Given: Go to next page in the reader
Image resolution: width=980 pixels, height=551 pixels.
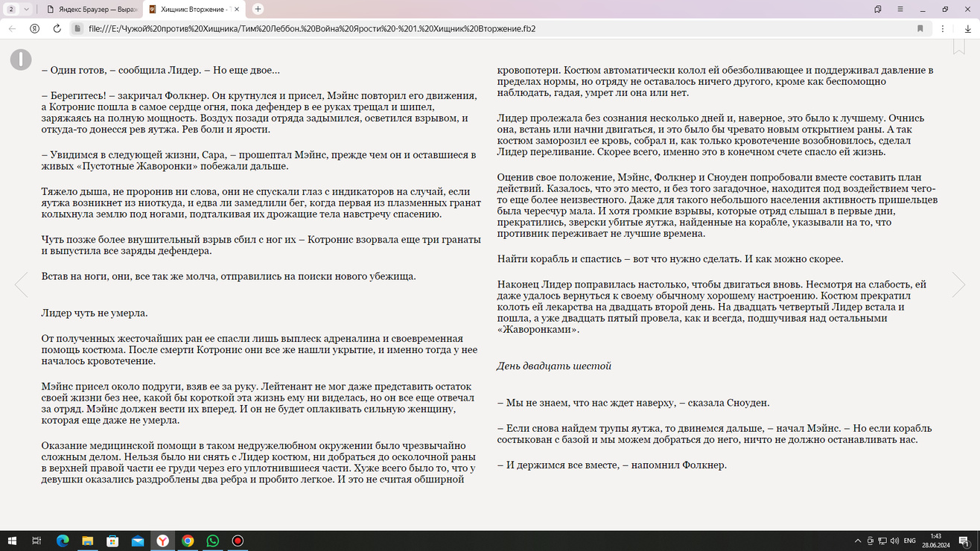Looking at the screenshot, I should [958, 284].
